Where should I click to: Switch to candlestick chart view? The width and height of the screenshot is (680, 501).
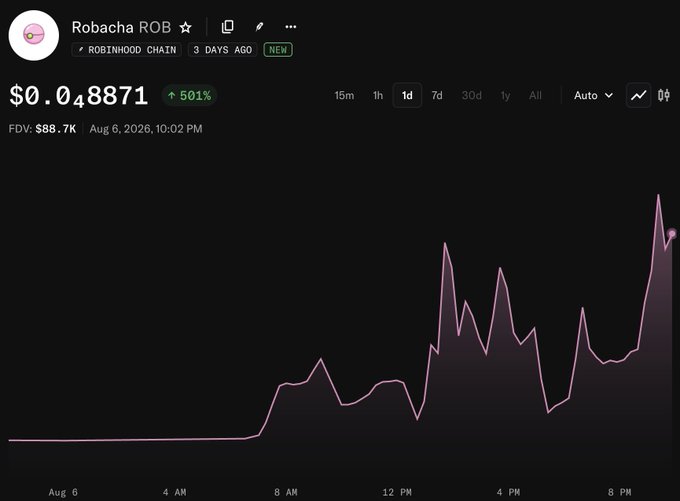click(x=664, y=95)
